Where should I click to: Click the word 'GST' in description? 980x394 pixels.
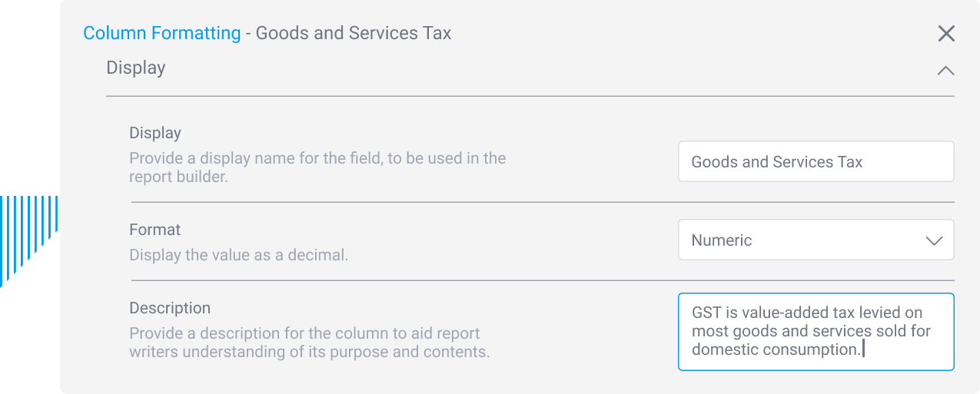[706, 313]
